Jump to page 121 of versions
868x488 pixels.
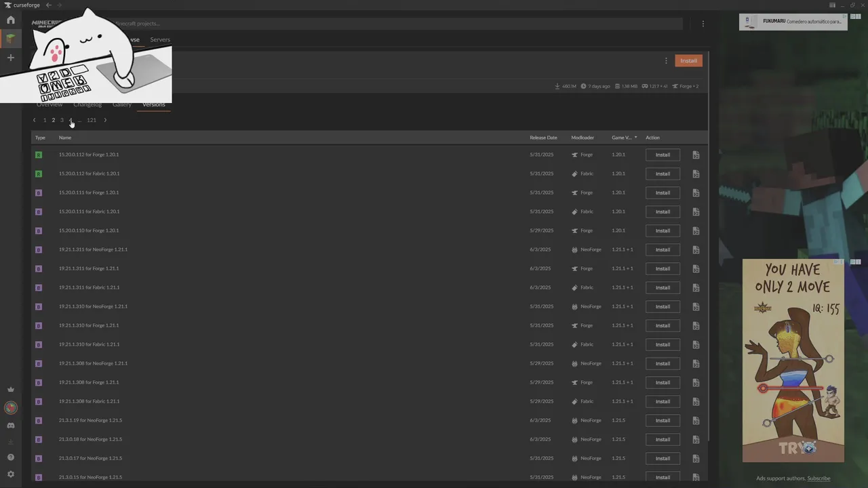(91, 120)
